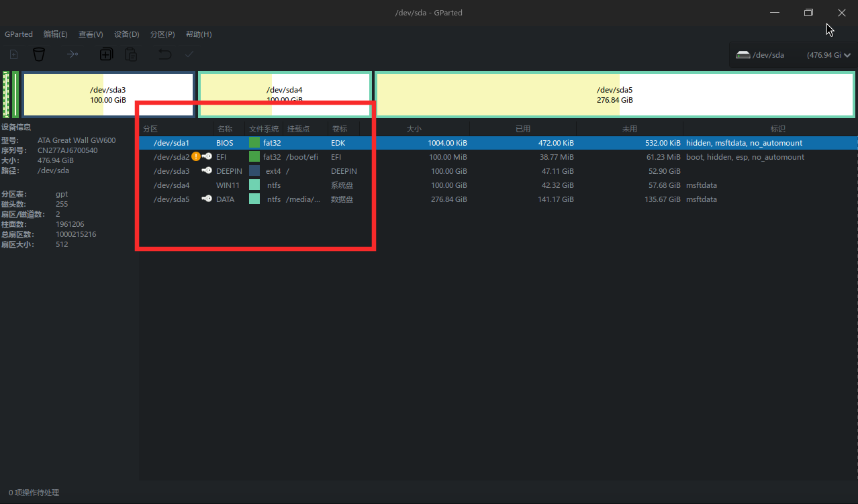Screen dimensions: 858x504
Task: Sort by the 未用 column header
Action: [x=630, y=129]
